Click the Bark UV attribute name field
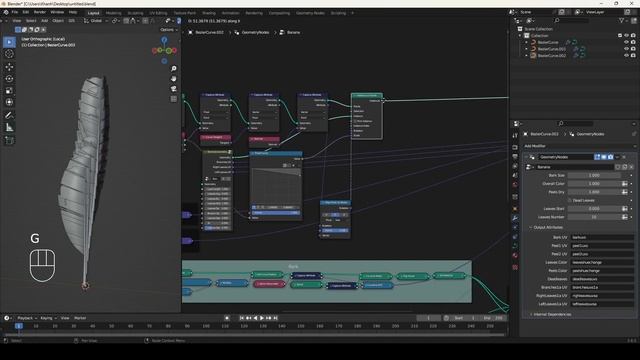 [602, 237]
